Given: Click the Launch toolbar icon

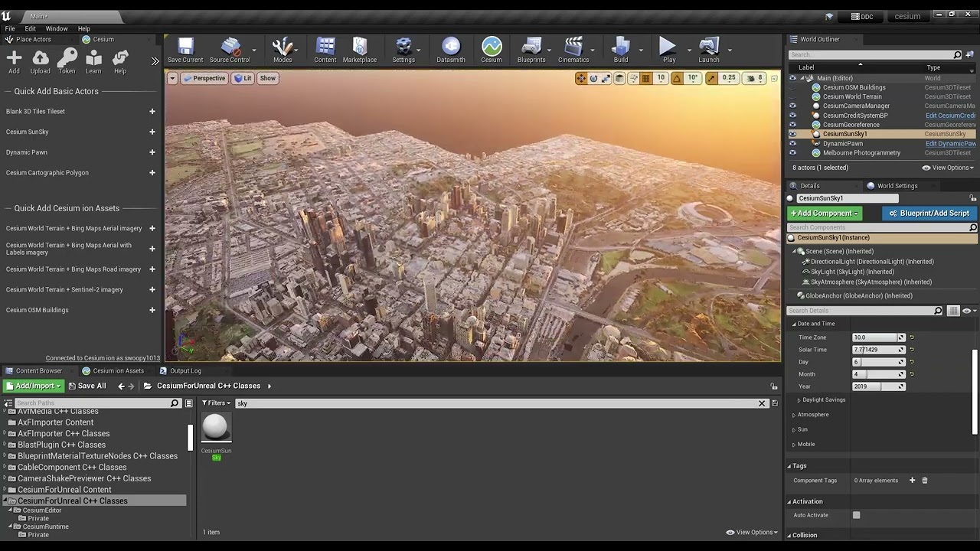Looking at the screenshot, I should tap(709, 50).
